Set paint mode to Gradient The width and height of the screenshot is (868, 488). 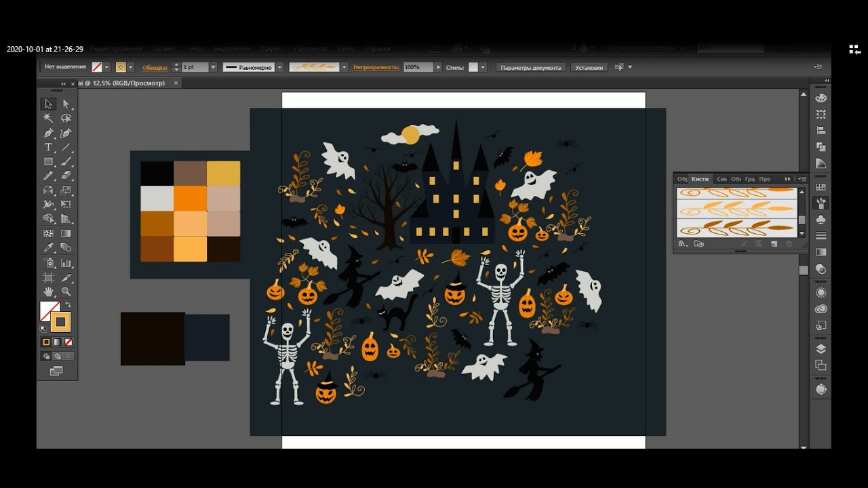tap(57, 342)
